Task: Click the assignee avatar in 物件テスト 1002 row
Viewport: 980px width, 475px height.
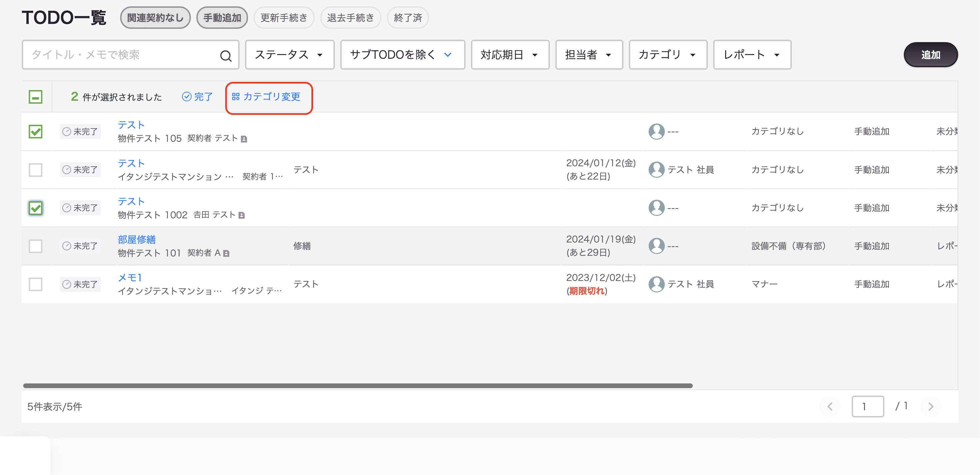Action: pyautogui.click(x=656, y=208)
